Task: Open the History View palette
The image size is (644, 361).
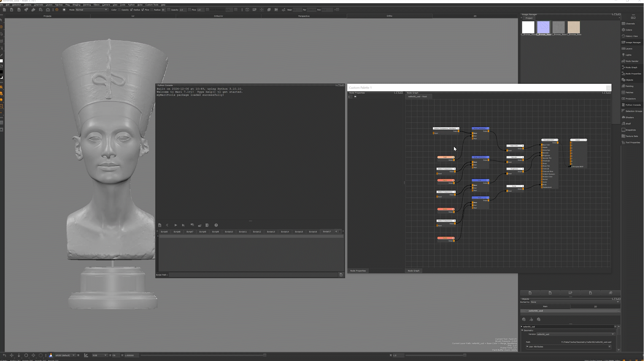Action: pyautogui.click(x=631, y=36)
